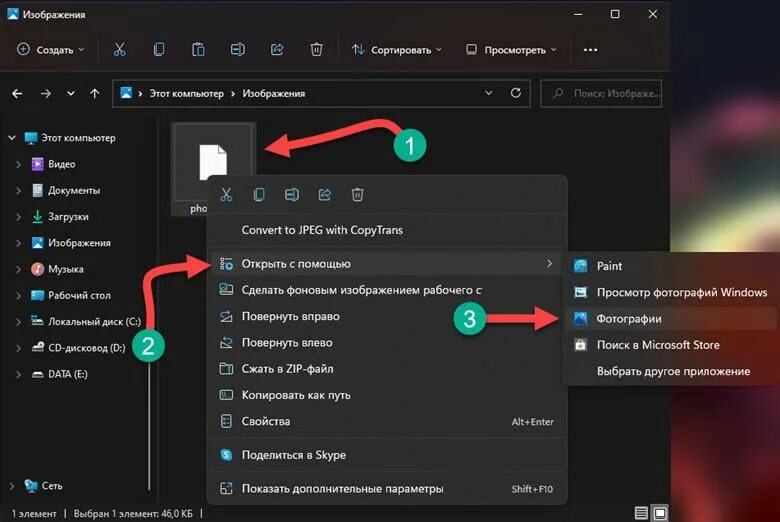Go forward with the right arrow button
The width and height of the screenshot is (780, 522).
(x=46, y=94)
